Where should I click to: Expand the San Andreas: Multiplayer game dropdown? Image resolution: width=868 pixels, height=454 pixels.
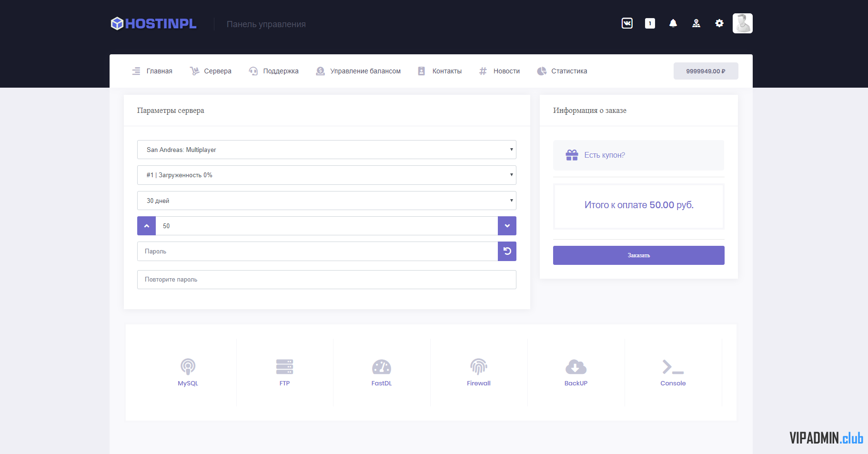(326, 150)
